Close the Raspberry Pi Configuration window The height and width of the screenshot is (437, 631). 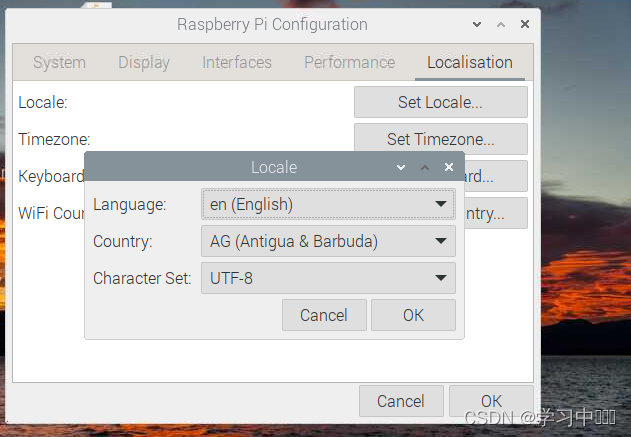[525, 24]
